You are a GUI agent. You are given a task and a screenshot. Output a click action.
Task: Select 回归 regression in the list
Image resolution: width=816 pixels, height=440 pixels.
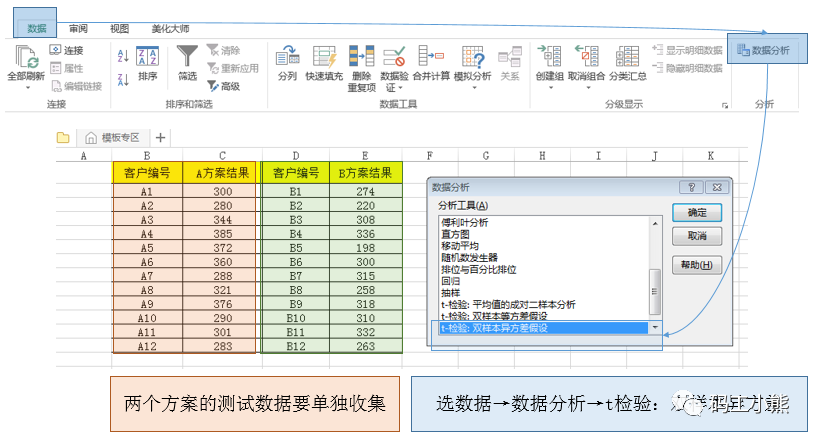[451, 281]
